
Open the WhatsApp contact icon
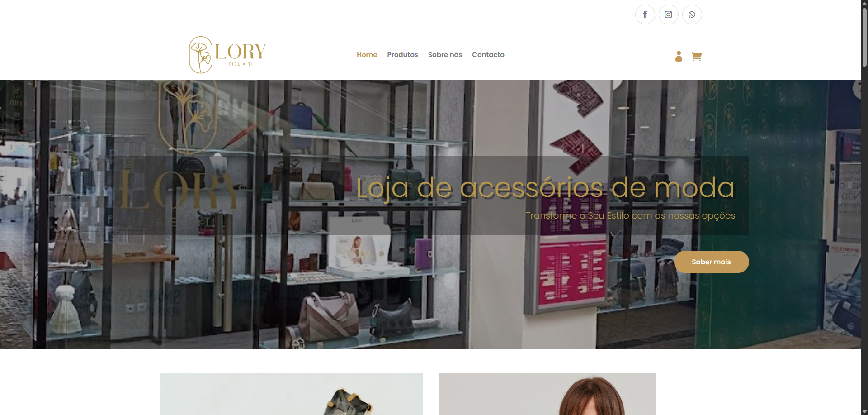[x=692, y=14]
